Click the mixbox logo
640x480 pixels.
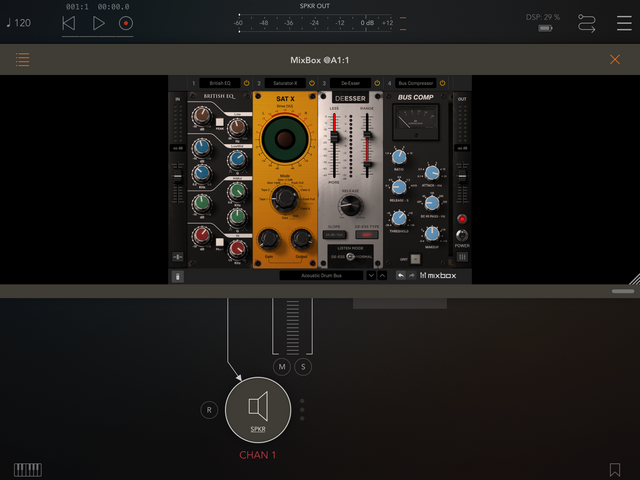(x=438, y=276)
